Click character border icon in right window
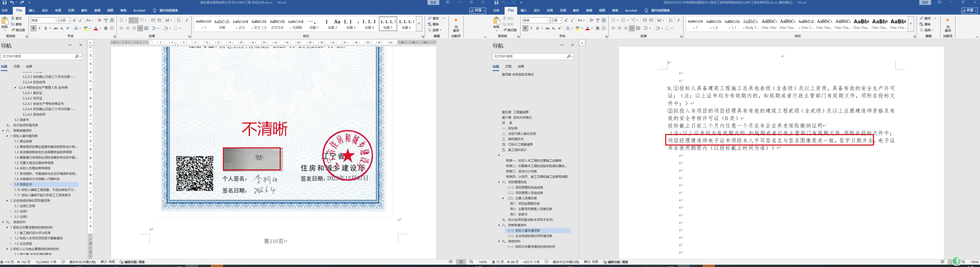This screenshot has width=980, height=267. point(604,20)
